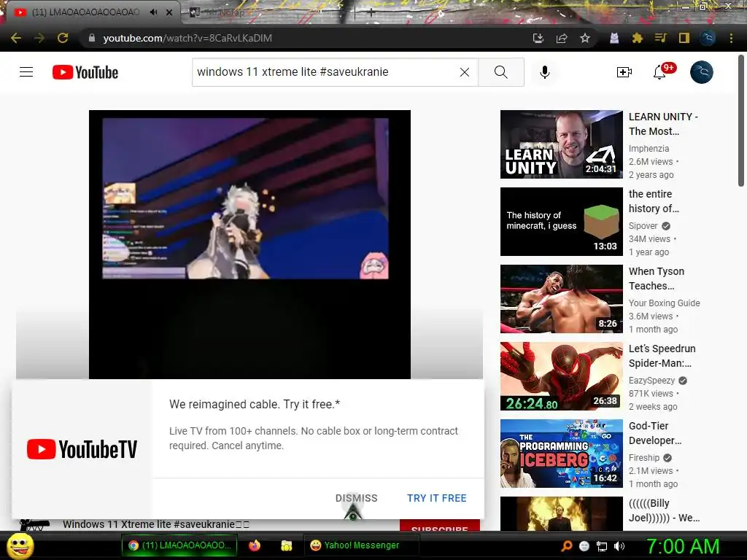
Task: Open the minecraft history video thumbnail
Action: click(x=562, y=222)
